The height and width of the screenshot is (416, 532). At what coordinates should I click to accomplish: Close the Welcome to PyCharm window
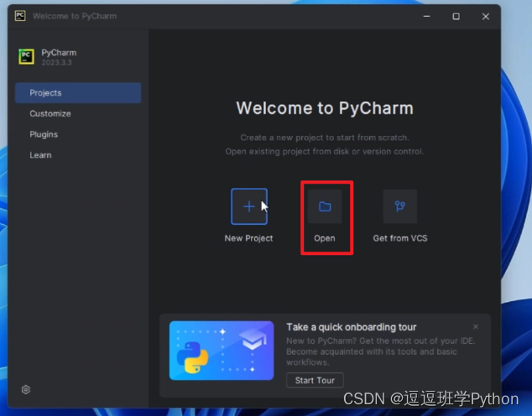point(486,16)
